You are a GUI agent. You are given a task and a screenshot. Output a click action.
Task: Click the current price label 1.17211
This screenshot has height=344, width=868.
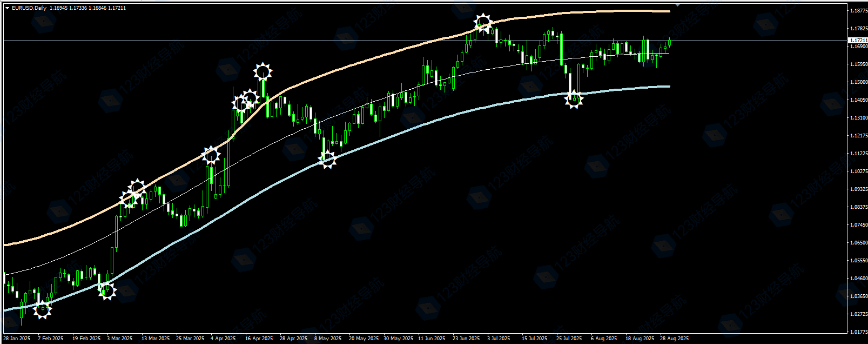tap(857, 41)
